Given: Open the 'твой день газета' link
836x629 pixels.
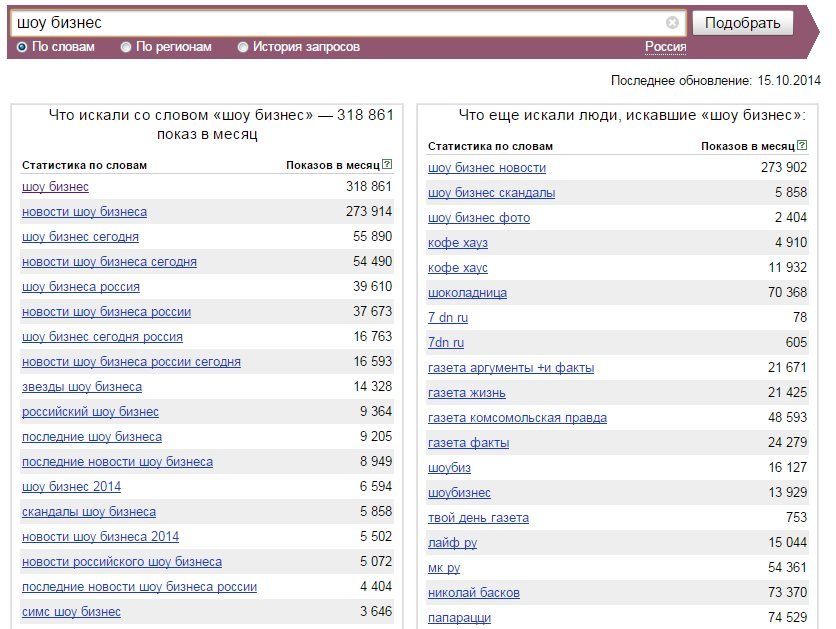Looking at the screenshot, I should (x=478, y=518).
